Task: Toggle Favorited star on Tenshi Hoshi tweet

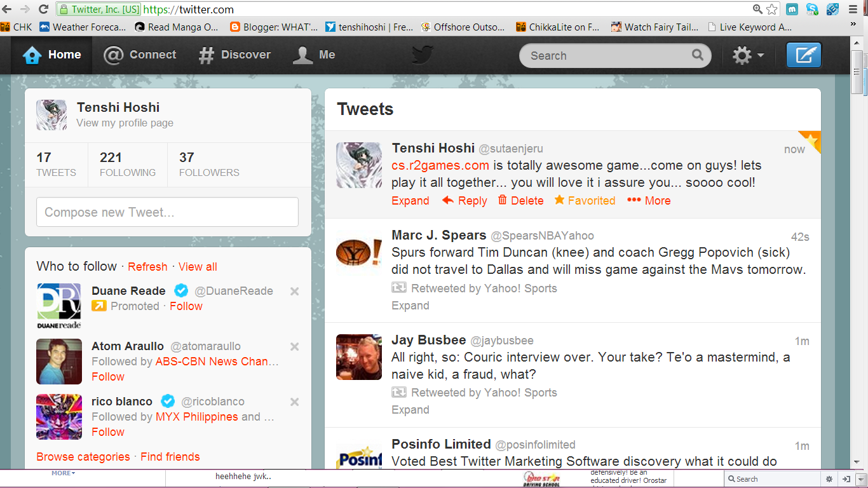Action: (585, 201)
